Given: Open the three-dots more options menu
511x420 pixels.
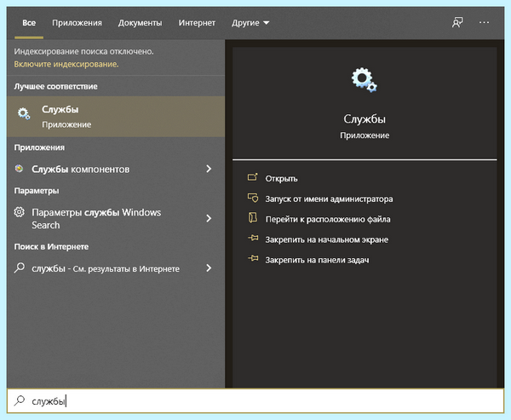Looking at the screenshot, I should click(484, 22).
